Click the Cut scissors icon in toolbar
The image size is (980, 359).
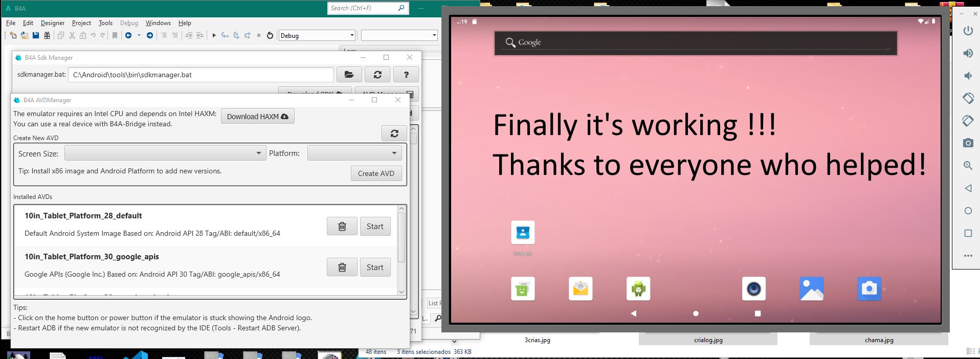(72, 35)
